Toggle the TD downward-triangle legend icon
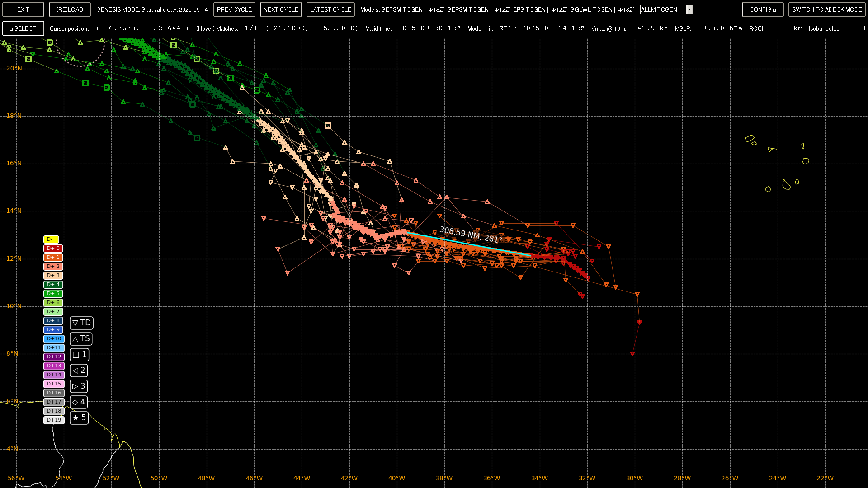Viewport: 868px width, 488px height. tap(81, 323)
